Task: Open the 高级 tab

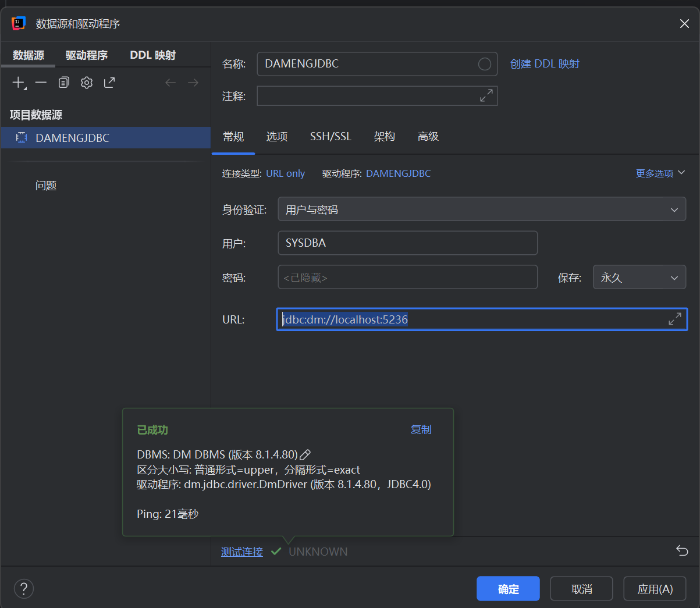Action: [428, 136]
